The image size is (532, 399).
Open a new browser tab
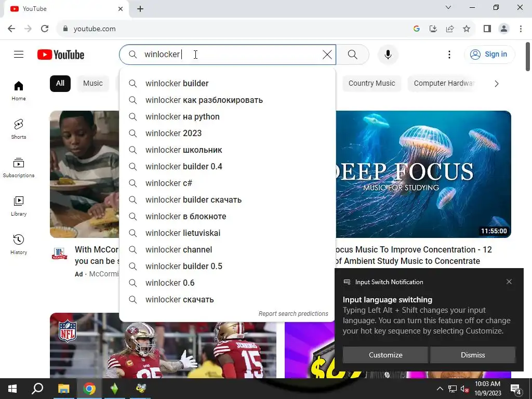(140, 9)
